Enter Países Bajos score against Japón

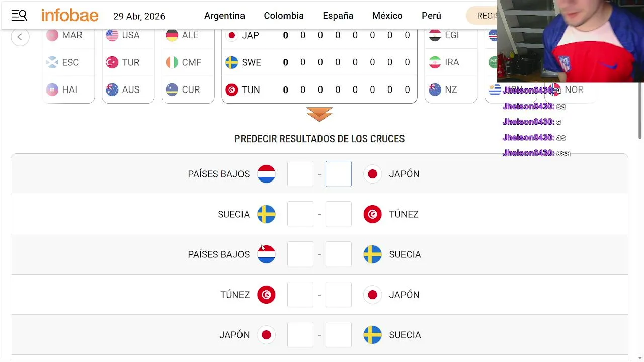pyautogui.click(x=300, y=174)
